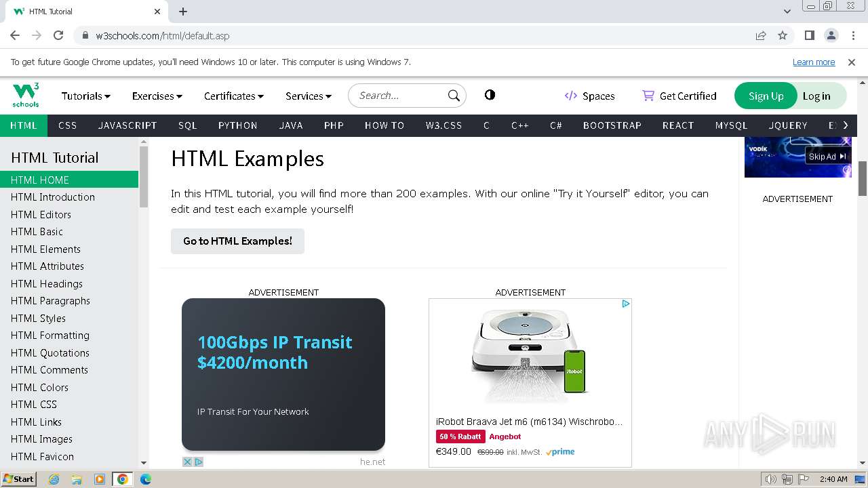Expand the Tutorials dropdown
Image resolution: width=868 pixels, height=488 pixels.
(x=86, y=96)
